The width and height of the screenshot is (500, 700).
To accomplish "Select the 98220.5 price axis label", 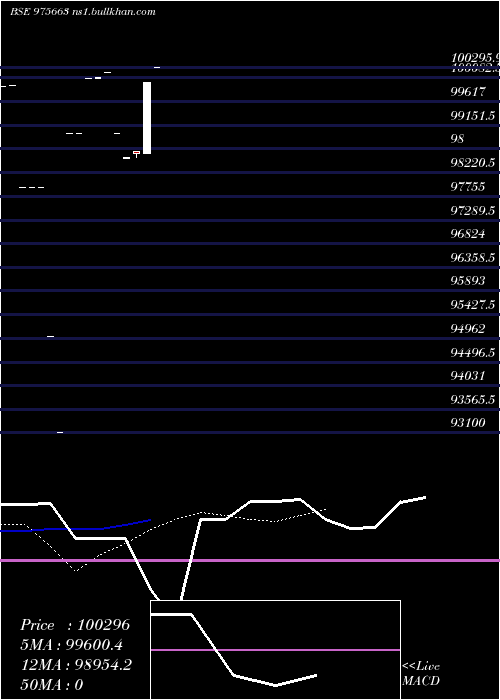I will (473, 163).
